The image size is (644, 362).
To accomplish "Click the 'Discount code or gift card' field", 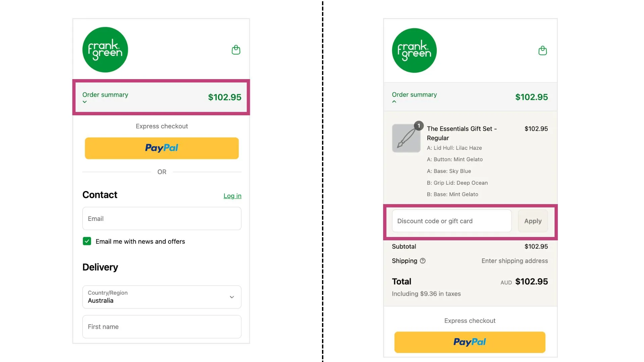I will (451, 221).
